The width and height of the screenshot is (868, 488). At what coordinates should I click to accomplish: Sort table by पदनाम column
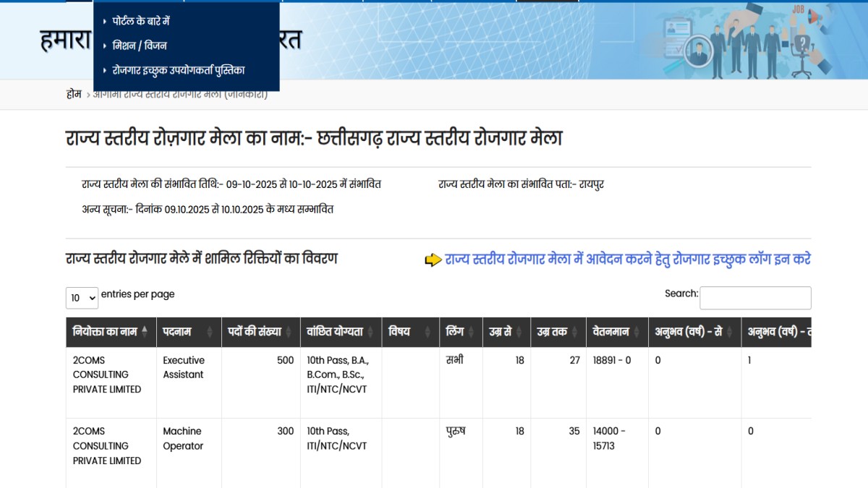pos(188,332)
